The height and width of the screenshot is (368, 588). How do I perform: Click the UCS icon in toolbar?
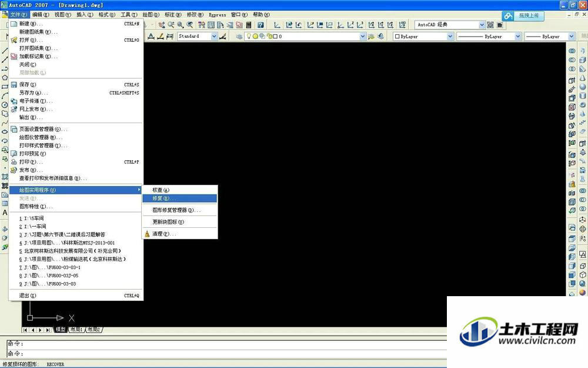(277, 25)
